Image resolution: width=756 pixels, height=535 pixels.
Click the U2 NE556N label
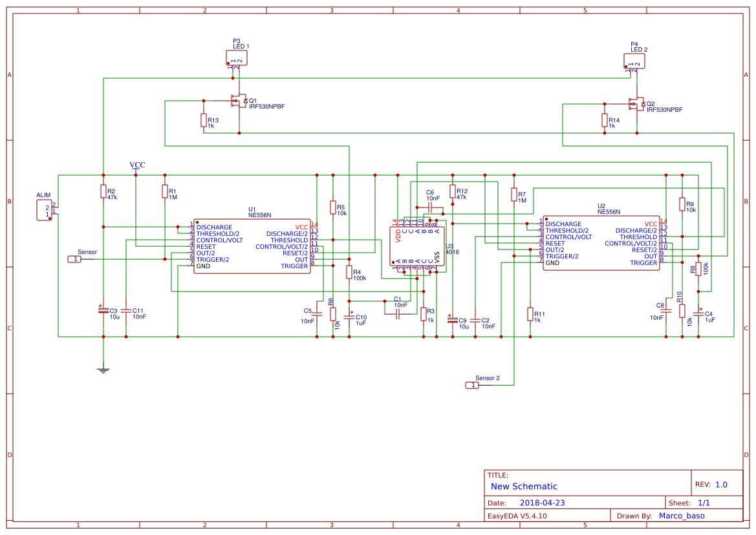coord(609,209)
